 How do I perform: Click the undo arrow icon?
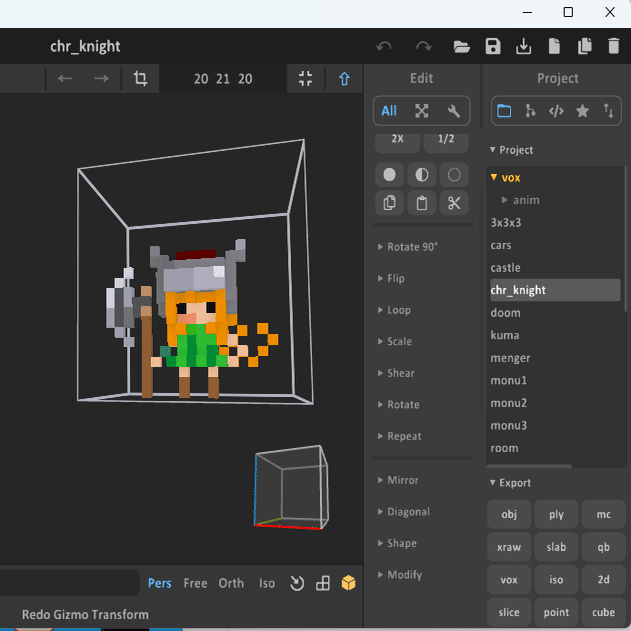(384, 46)
